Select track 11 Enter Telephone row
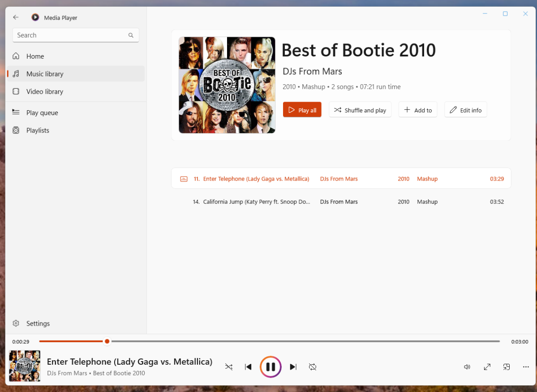 tap(341, 178)
